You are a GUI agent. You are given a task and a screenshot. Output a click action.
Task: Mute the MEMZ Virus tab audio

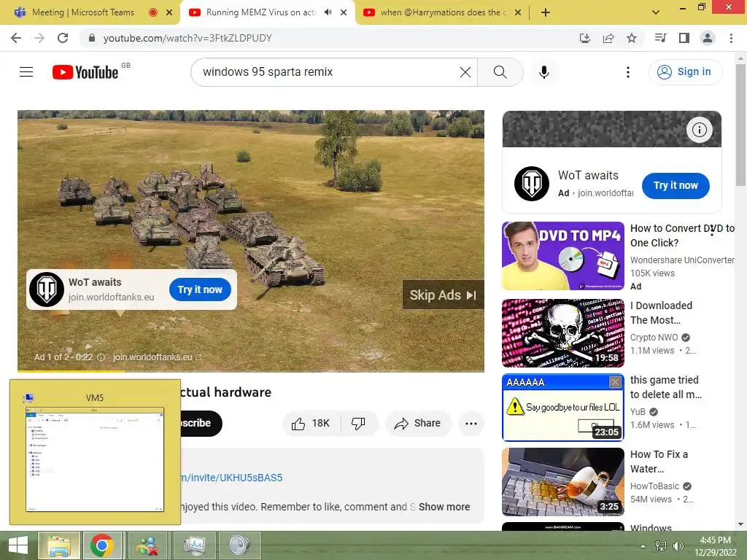(328, 12)
